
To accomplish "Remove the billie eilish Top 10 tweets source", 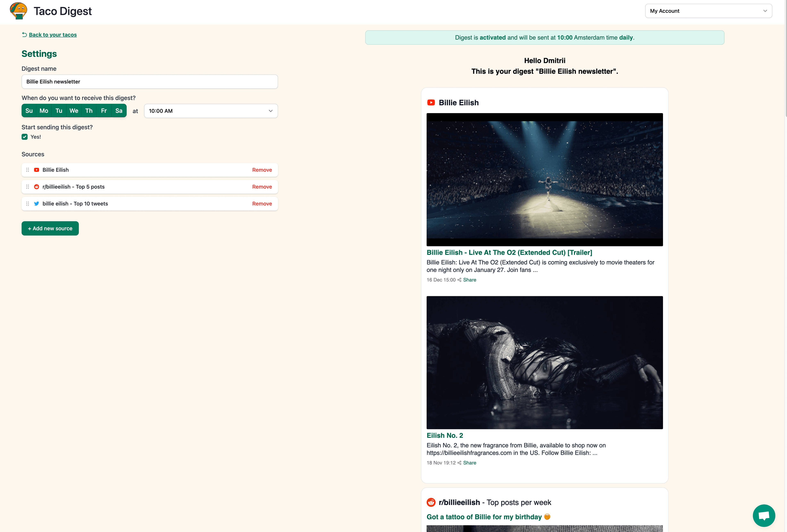I will coord(262,204).
